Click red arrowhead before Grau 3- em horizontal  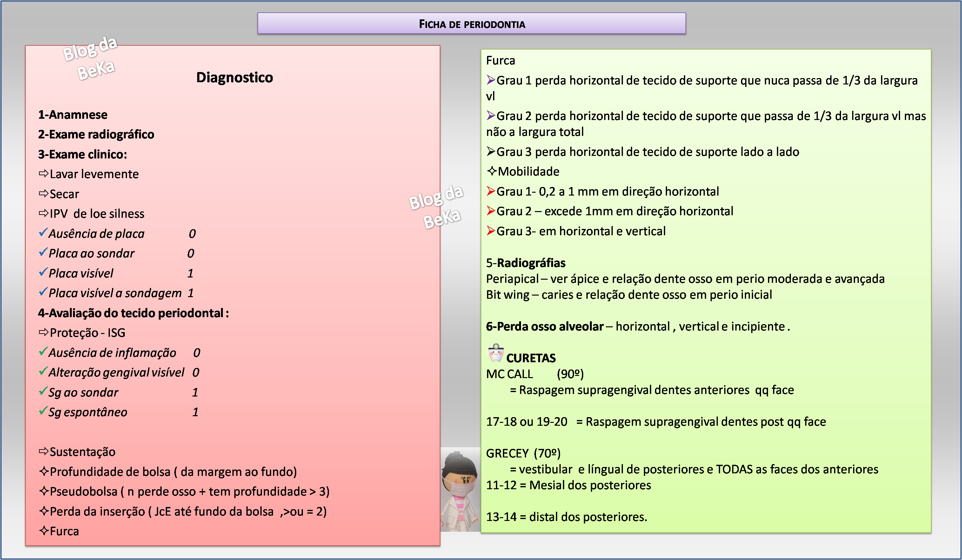click(491, 230)
